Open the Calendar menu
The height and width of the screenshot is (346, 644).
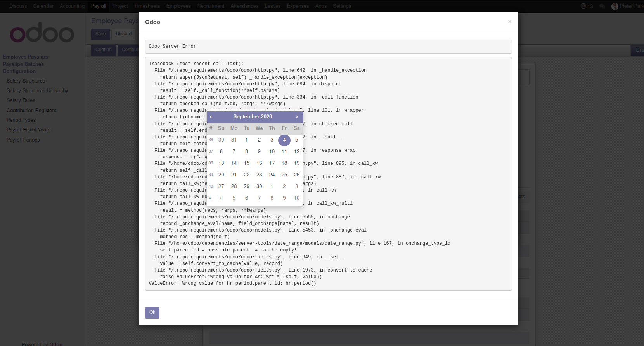43,6
